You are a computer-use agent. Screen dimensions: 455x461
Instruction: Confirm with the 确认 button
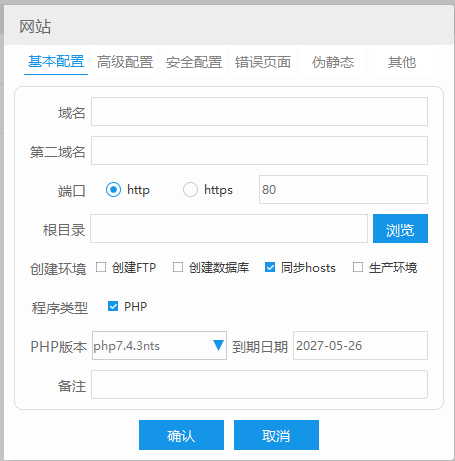(x=181, y=435)
